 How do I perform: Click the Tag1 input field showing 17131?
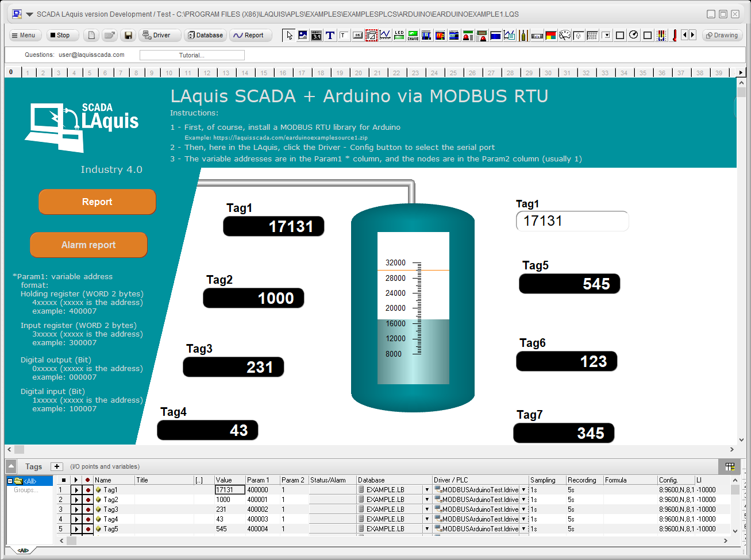click(x=572, y=221)
